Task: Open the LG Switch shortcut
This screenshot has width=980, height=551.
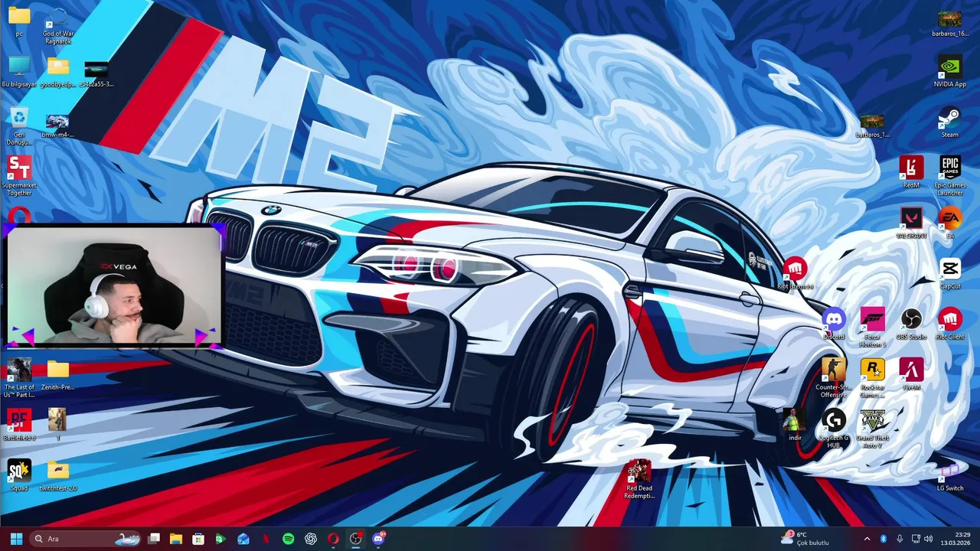Action: [950, 476]
